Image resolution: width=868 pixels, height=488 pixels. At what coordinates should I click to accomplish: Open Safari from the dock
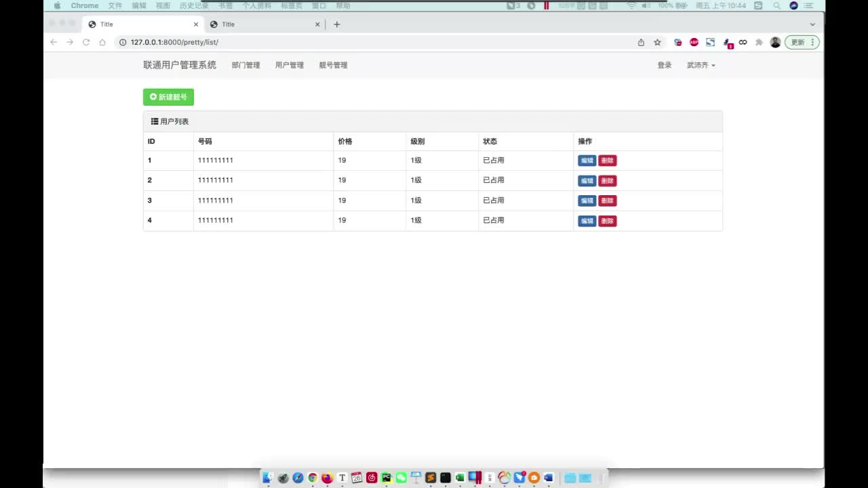pos(298,478)
